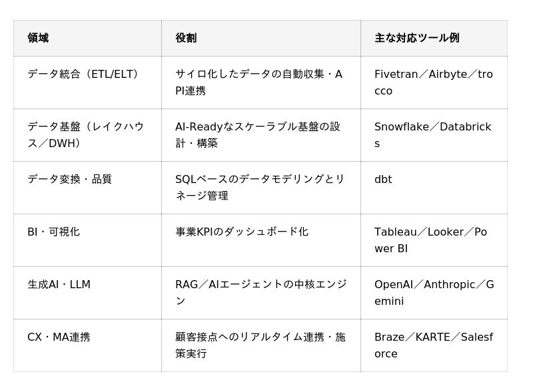Select the dbt tool cell
This screenshot has width=533, height=392.
(x=434, y=188)
